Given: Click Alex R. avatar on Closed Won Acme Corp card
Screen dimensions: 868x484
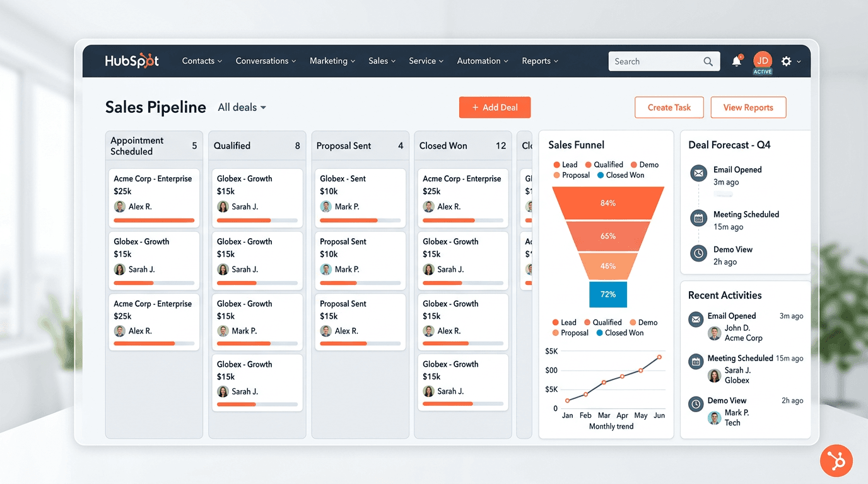Looking at the screenshot, I should (x=428, y=207).
